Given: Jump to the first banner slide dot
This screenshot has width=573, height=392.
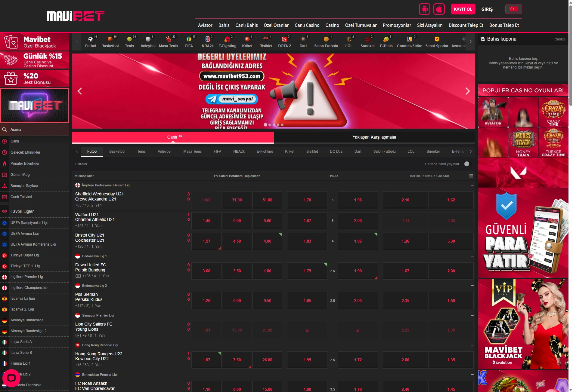Looking at the screenshot, I should (x=265, y=125).
